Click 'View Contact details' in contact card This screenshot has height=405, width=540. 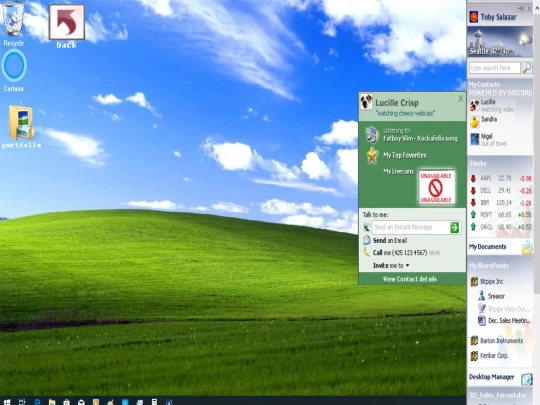coord(409,279)
